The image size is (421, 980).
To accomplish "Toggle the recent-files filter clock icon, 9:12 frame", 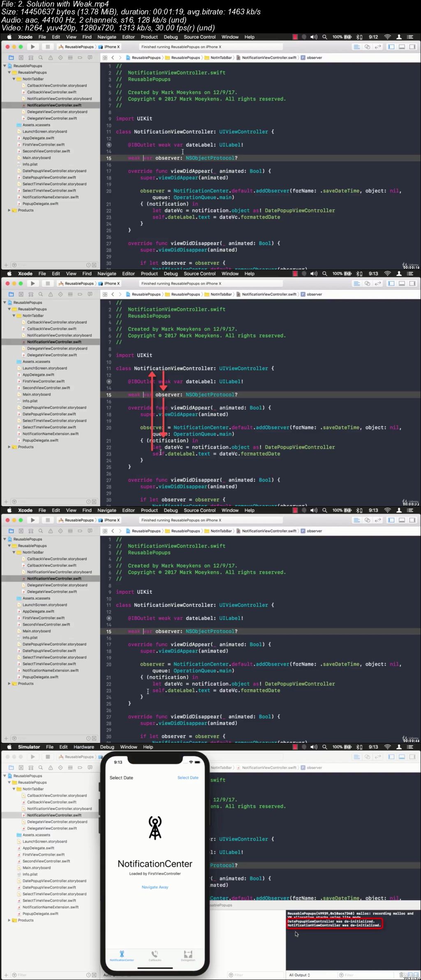I will point(88,265).
